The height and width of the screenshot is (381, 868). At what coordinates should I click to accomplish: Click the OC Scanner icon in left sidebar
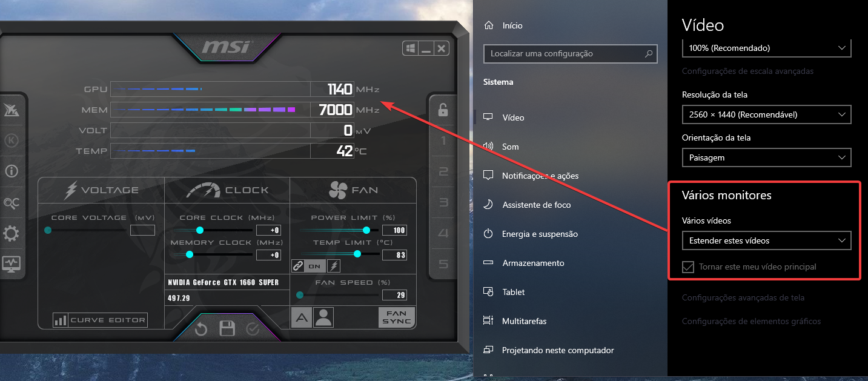(x=12, y=202)
